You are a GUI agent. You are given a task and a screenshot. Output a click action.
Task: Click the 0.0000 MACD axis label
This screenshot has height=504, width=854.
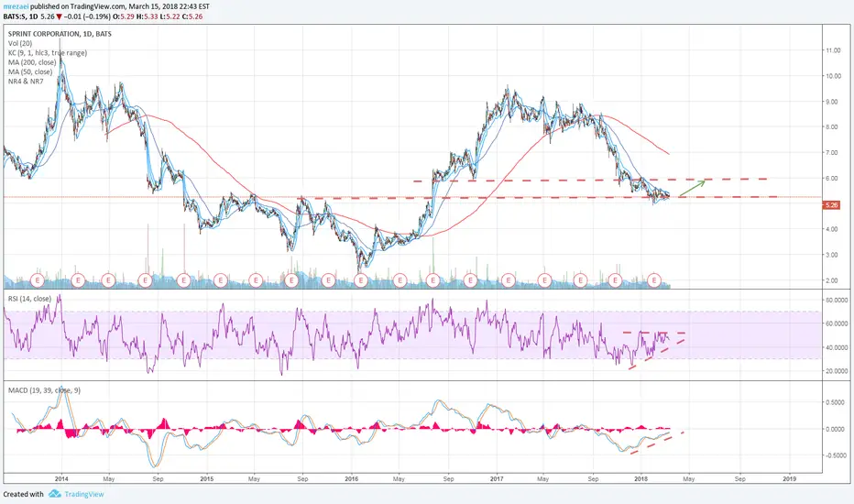coord(836,429)
